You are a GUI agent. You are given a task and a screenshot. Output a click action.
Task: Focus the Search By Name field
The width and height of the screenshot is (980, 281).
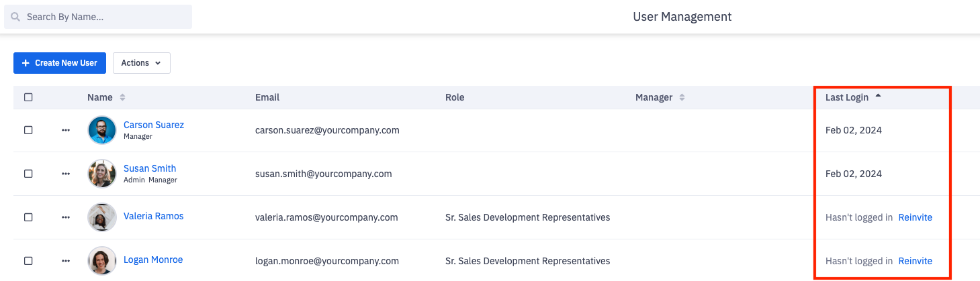point(104,17)
